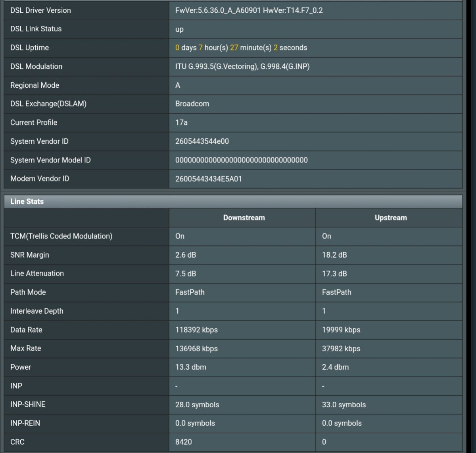
Task: Click the Broadcom DSLAM value
Action: pos(192,104)
